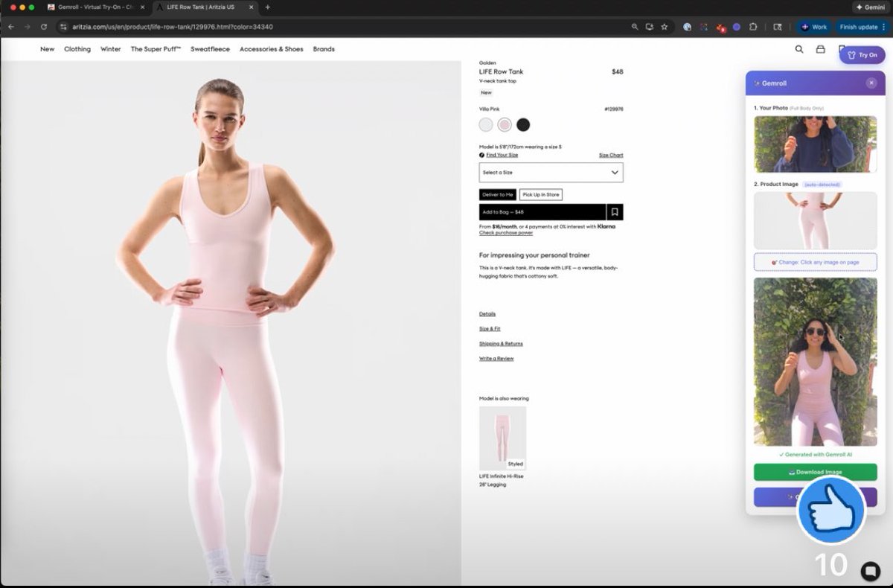Close the Gemroll panel with X

[871, 83]
